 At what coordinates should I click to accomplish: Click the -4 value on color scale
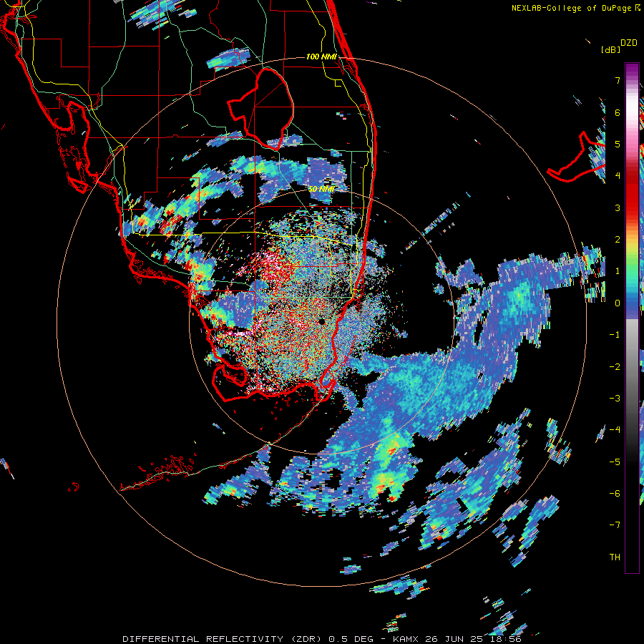pyautogui.click(x=615, y=429)
